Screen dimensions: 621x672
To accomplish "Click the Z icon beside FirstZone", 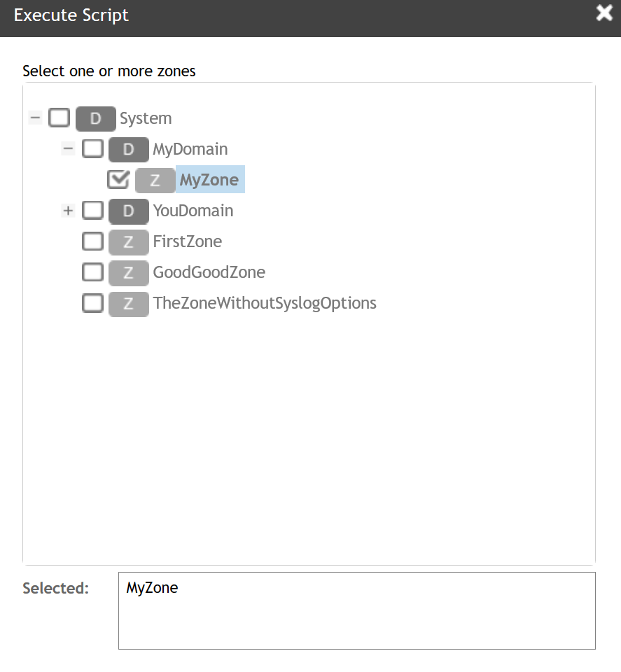I will 128,241.
